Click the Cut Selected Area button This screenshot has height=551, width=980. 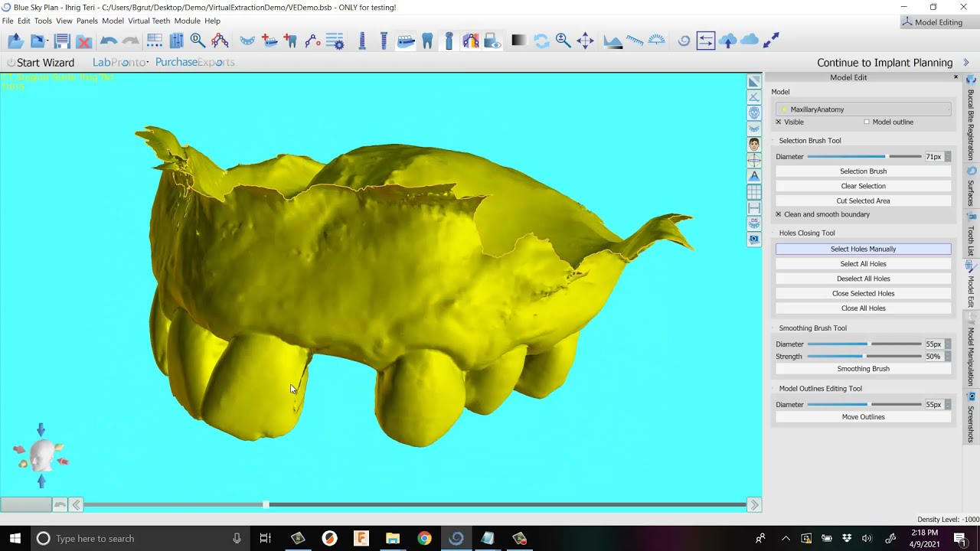click(863, 201)
